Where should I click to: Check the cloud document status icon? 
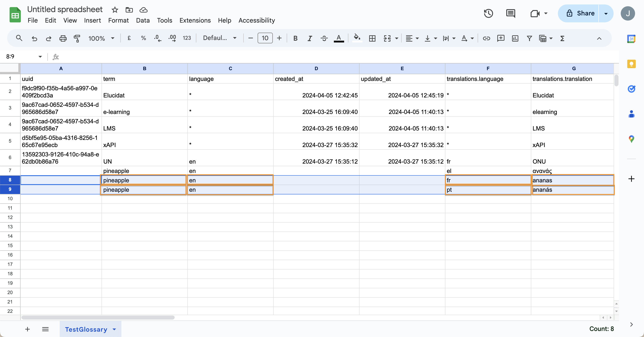coord(143,10)
